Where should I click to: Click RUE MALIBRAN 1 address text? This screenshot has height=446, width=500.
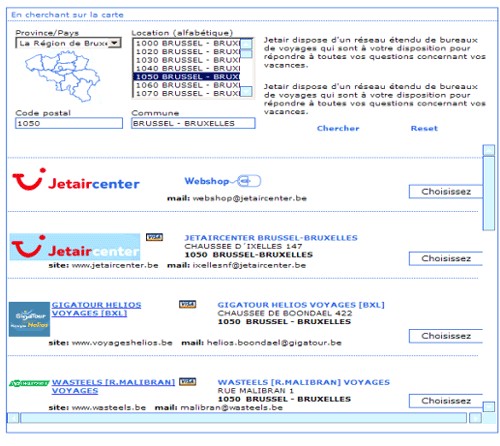pos(256,391)
